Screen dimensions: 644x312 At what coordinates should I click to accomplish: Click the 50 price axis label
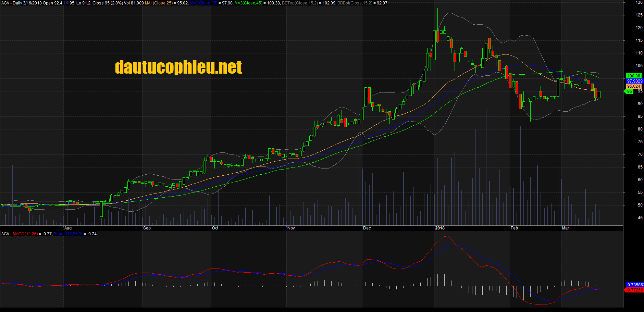point(640,205)
